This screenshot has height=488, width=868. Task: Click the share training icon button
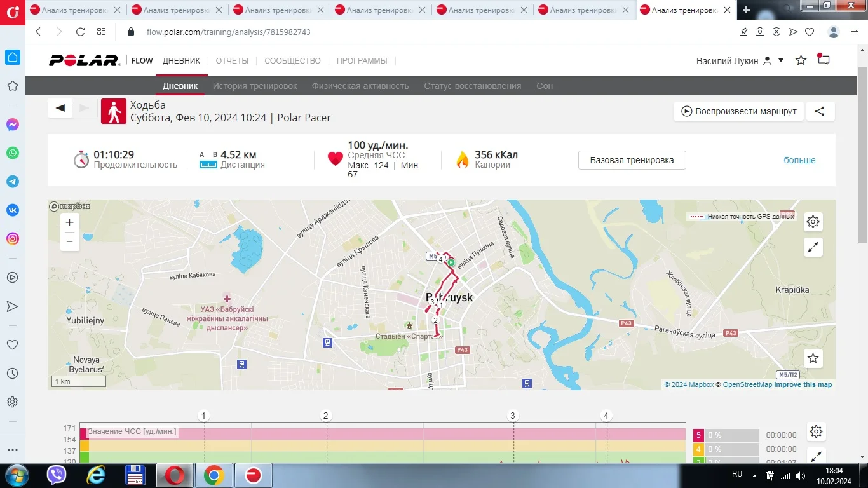820,111
